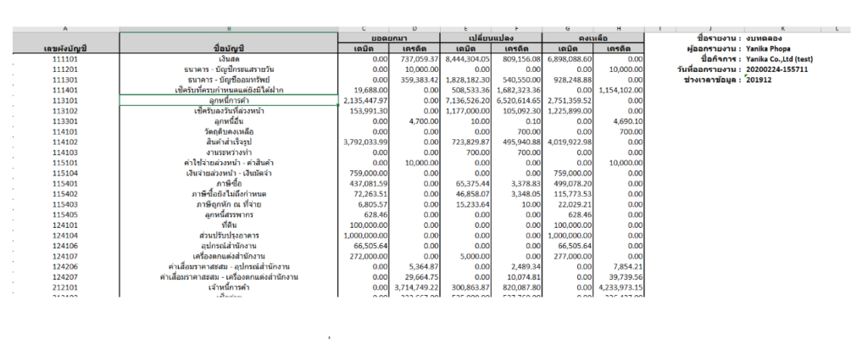The image size is (868, 339).
Task: Click the value 7,136,526.20
Action: (467, 100)
